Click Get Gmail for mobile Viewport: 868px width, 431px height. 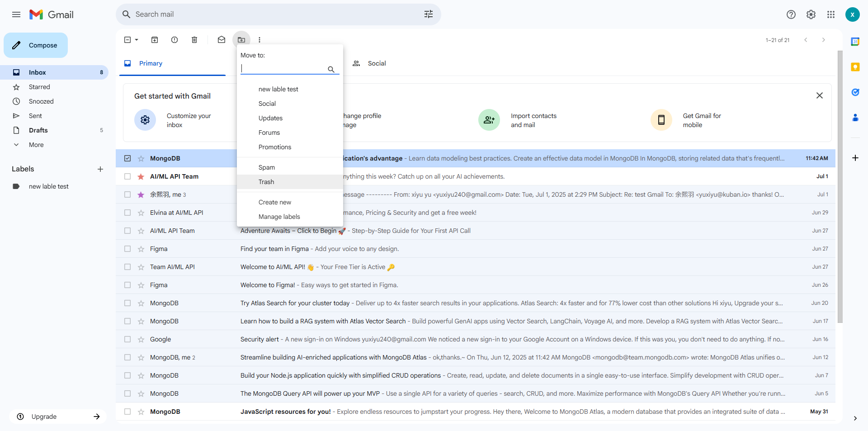[702, 120]
